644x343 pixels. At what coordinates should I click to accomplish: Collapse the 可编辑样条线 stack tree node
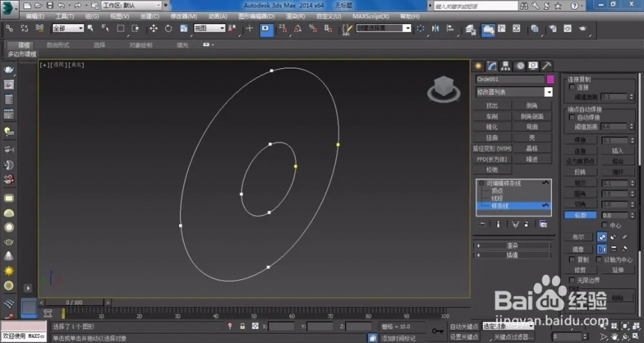pyautogui.click(x=482, y=183)
